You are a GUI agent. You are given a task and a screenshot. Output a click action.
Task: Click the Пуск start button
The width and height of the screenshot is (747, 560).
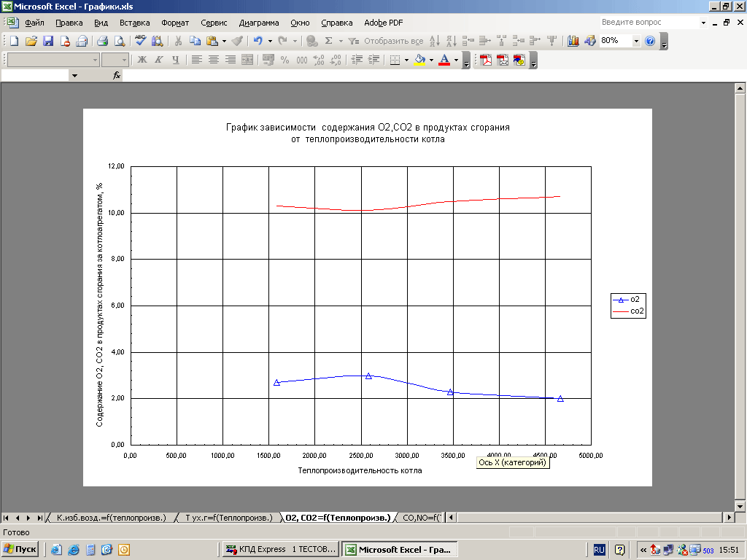[x=20, y=549]
